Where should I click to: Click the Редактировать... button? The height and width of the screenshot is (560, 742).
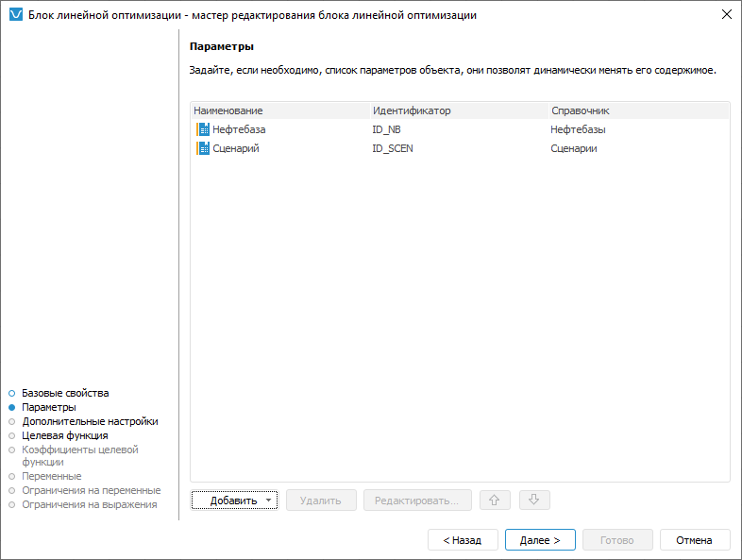[417, 501]
